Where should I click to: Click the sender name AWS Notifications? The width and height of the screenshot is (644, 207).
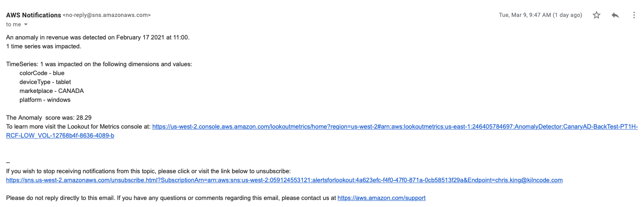coord(33,15)
